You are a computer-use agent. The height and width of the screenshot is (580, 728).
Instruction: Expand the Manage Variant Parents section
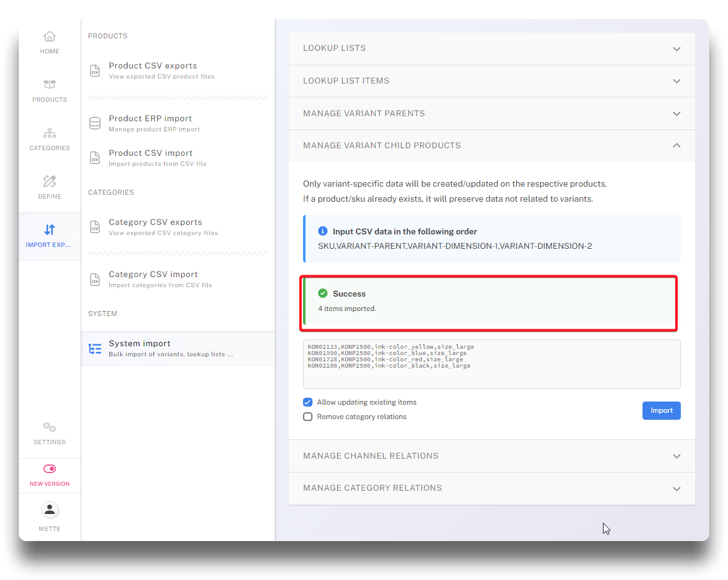[x=491, y=114]
